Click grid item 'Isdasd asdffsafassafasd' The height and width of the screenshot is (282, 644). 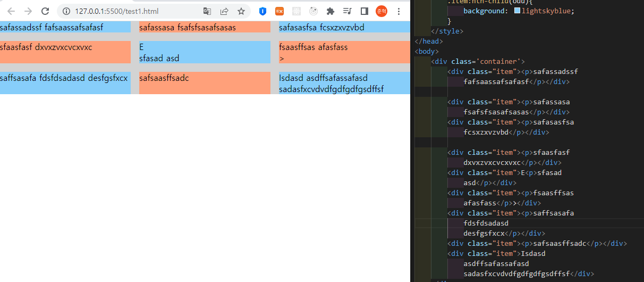(344, 83)
